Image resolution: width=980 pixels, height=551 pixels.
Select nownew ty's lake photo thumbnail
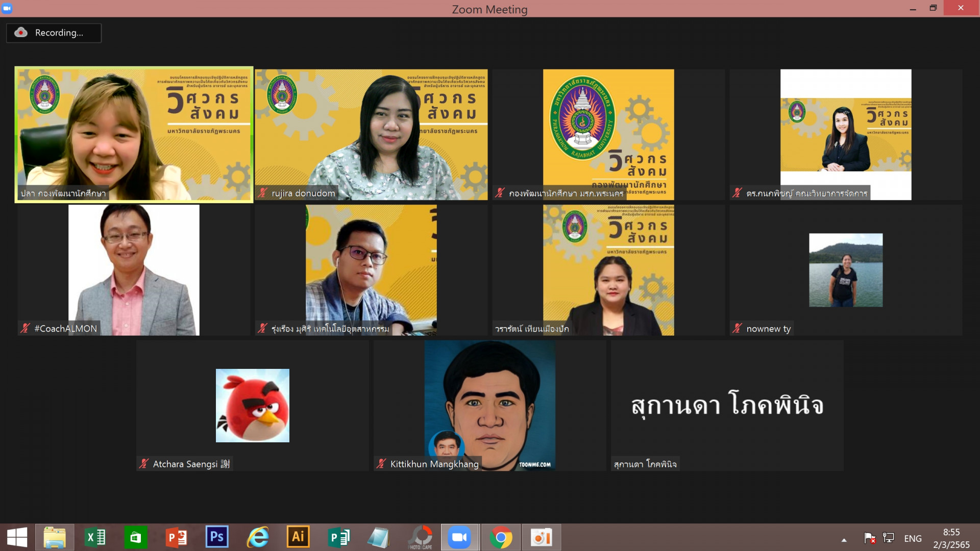(x=845, y=270)
